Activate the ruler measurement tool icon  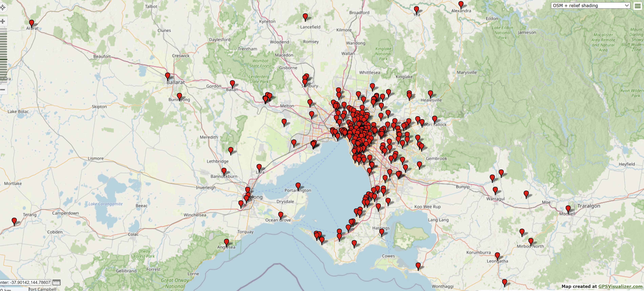[x=56, y=283]
